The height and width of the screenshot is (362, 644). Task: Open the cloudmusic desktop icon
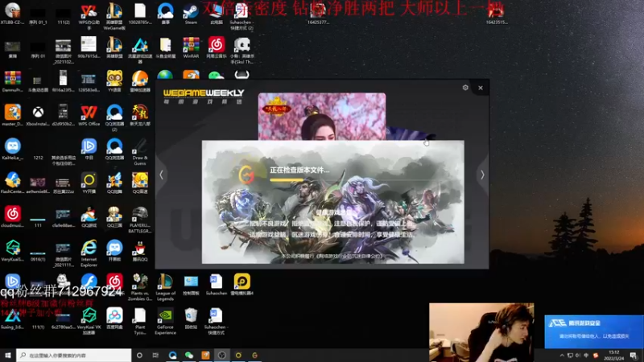pos(12,216)
